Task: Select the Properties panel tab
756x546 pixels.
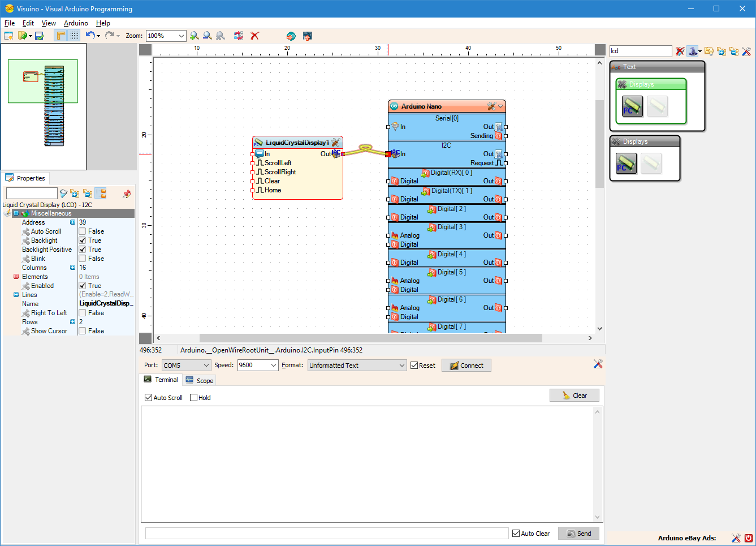Action: pyautogui.click(x=25, y=178)
